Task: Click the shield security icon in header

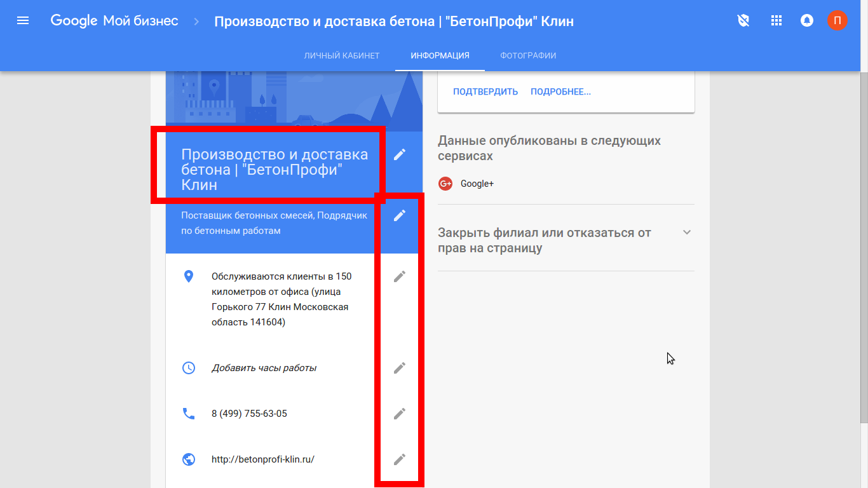Action: tap(743, 21)
